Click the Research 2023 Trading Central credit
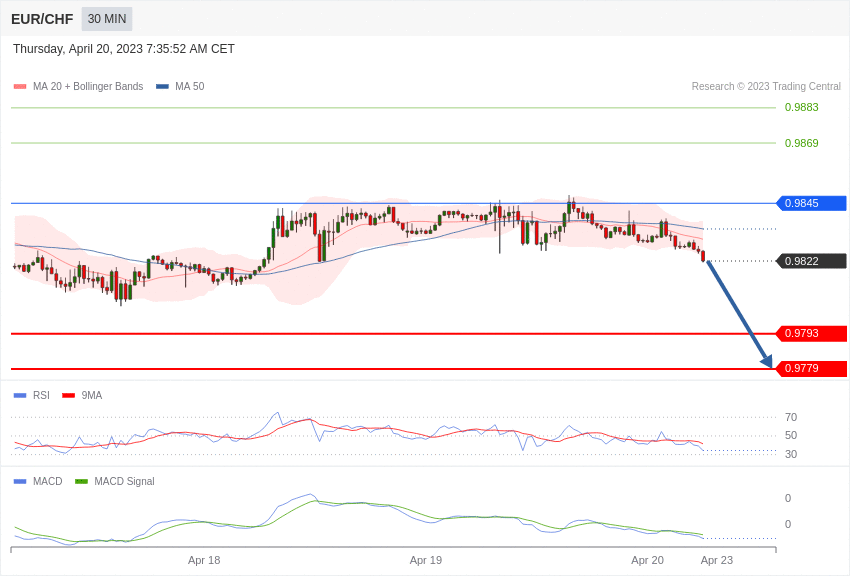 tap(766, 86)
